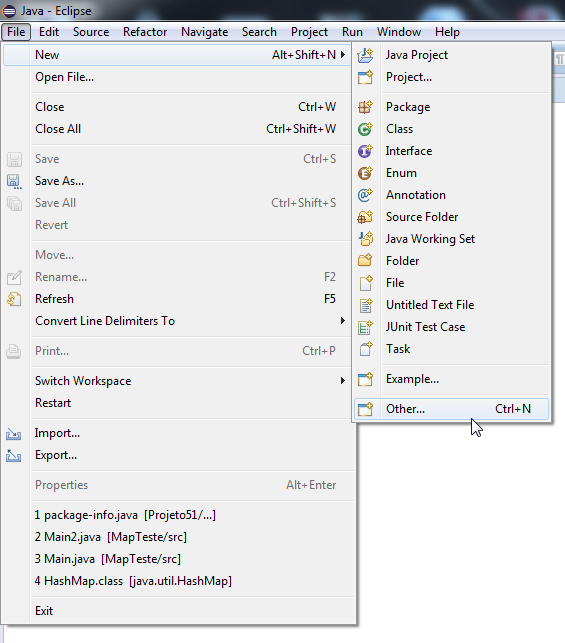Select Close All menu entry
This screenshot has width=565, height=643.
point(177,129)
